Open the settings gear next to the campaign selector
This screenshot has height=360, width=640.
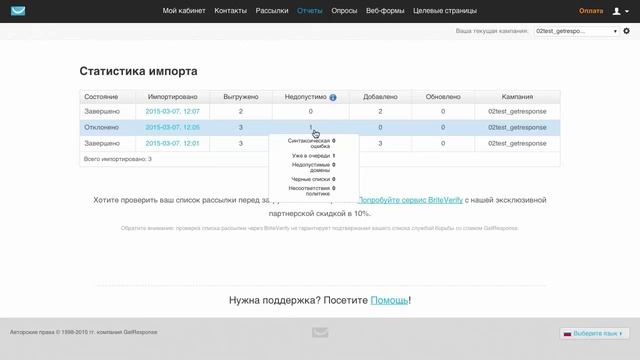pyautogui.click(x=627, y=31)
